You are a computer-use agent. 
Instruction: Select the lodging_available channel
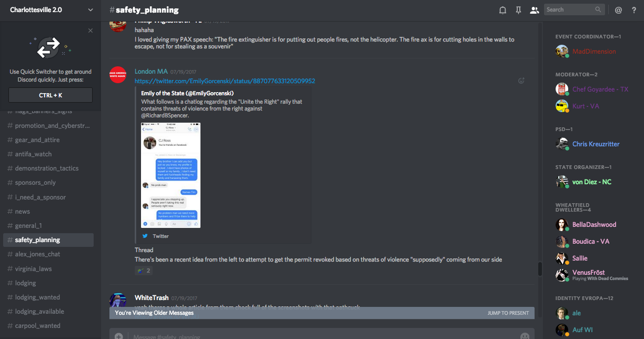(39, 311)
